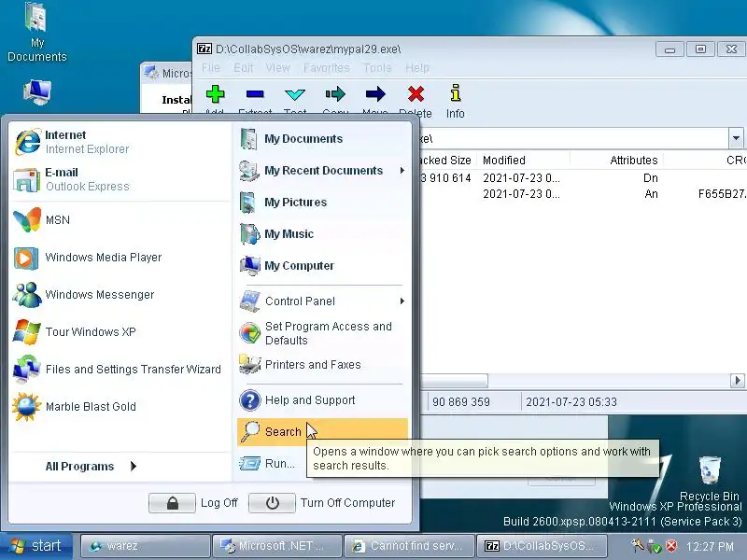Open Windows Messenger
Screen dimensions: 747x560
120,295
